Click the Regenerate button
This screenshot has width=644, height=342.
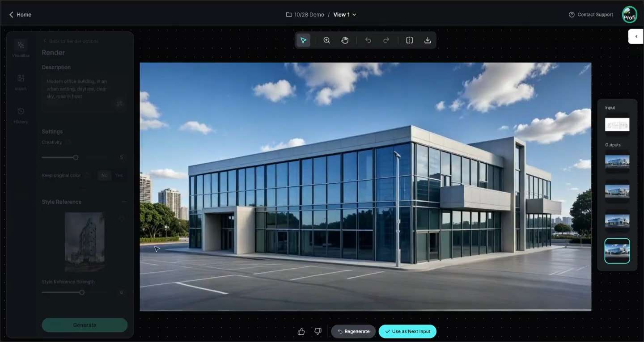point(353,331)
